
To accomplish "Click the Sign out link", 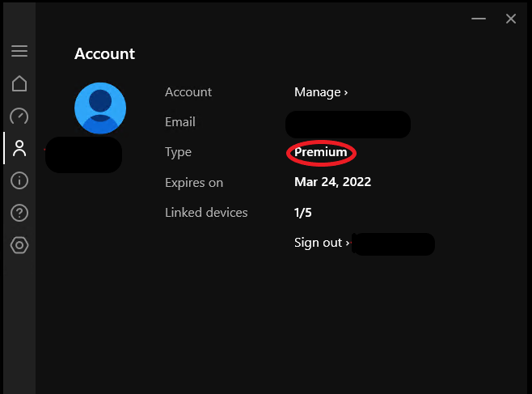I will 322,243.
